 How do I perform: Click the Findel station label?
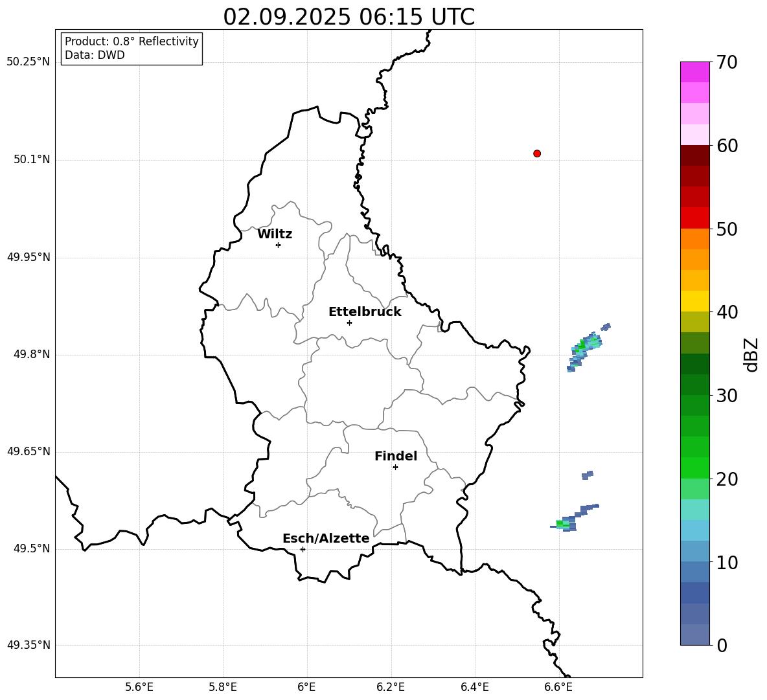point(396,456)
